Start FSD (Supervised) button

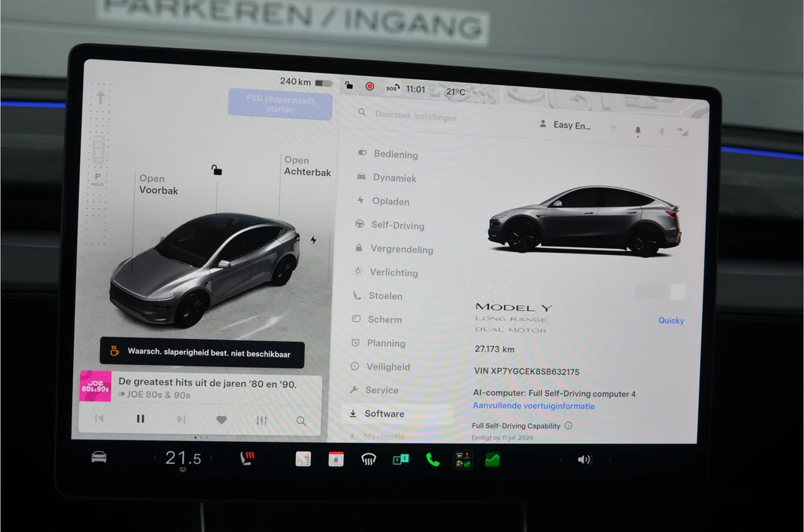280,104
